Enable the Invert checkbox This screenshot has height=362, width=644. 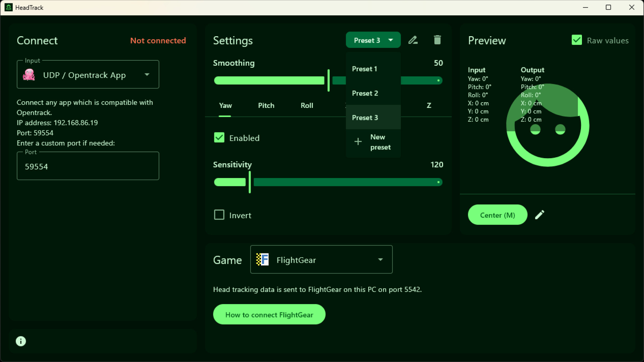pos(219,215)
